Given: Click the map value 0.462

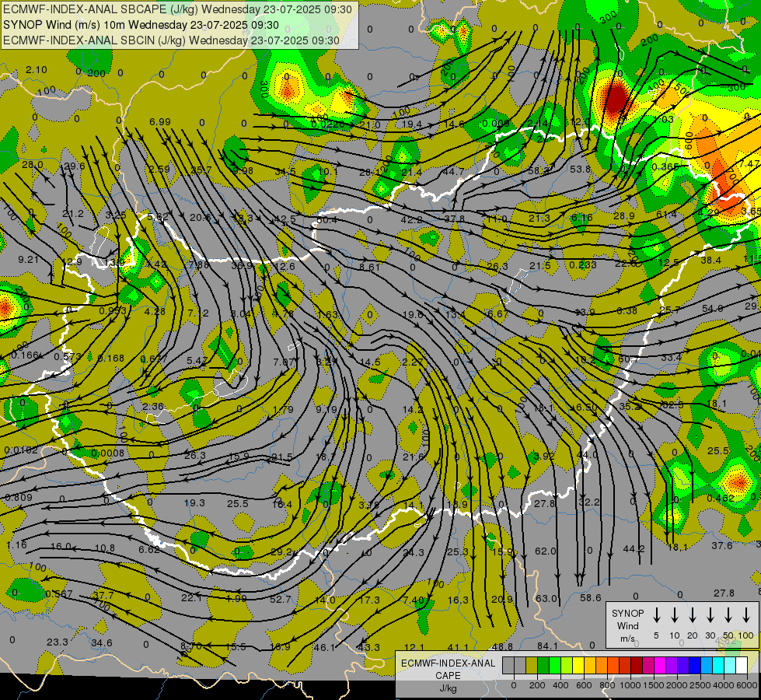Looking at the screenshot, I should click(721, 499).
